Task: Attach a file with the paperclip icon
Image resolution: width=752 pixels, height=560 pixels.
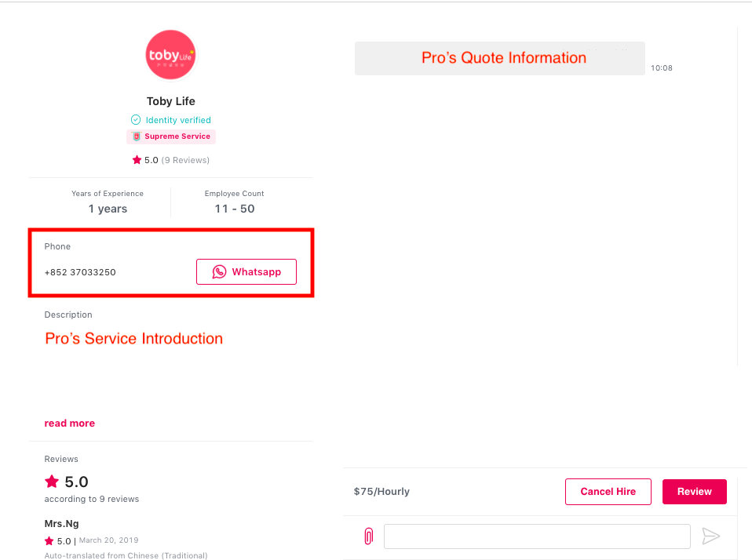Action: tap(368, 536)
